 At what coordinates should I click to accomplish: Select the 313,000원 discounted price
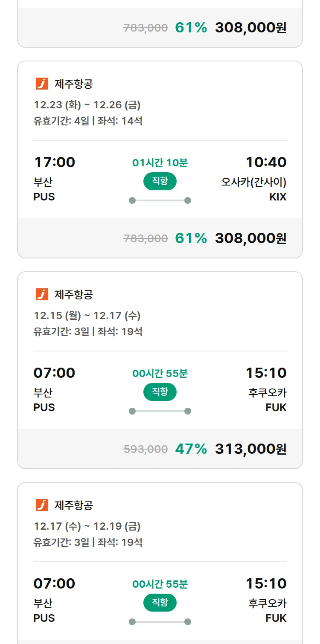coord(250,449)
